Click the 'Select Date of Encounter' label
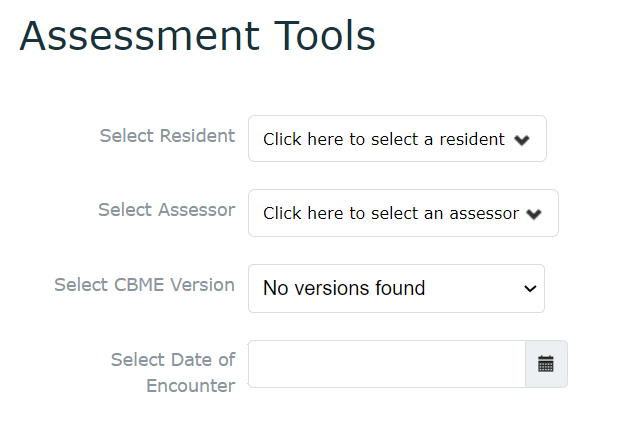 173,372
